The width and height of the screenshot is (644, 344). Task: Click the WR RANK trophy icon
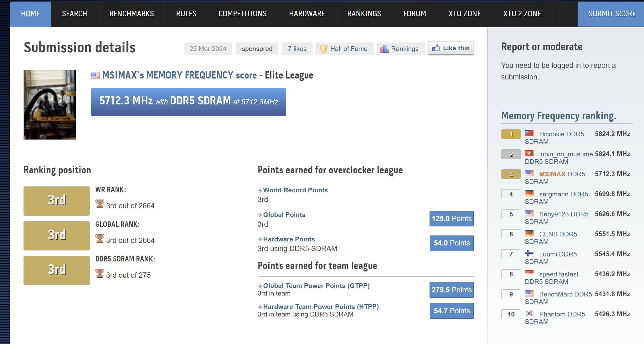[100, 204]
